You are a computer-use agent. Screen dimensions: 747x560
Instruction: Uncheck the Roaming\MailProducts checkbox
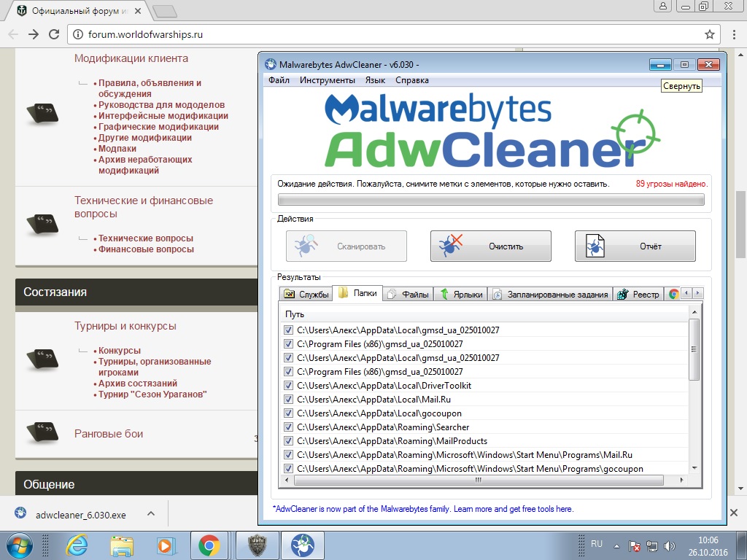point(287,440)
